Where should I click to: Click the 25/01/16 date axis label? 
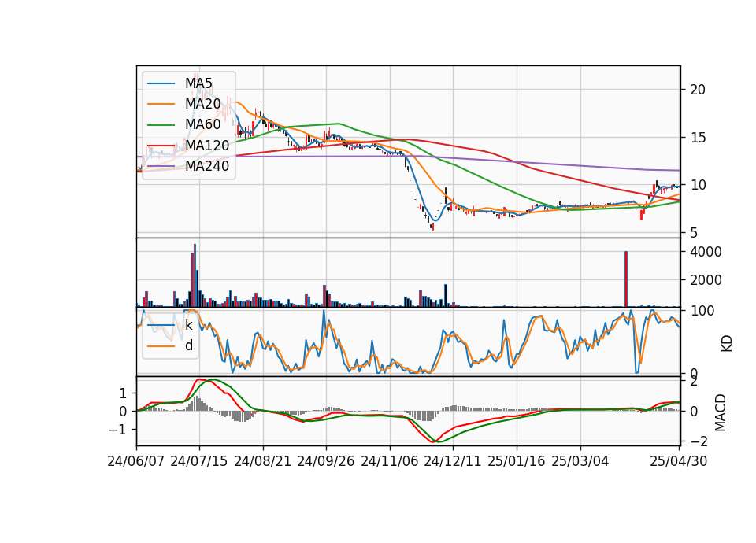517,462
